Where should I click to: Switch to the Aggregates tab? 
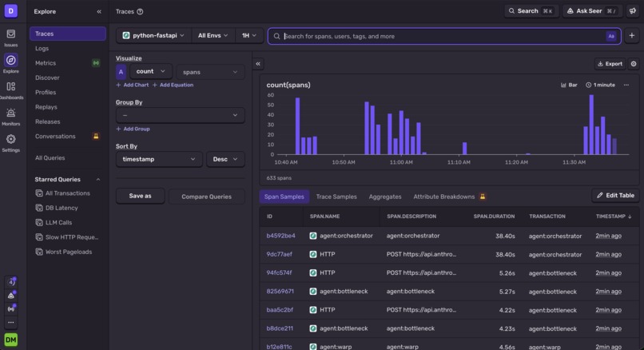pos(385,197)
